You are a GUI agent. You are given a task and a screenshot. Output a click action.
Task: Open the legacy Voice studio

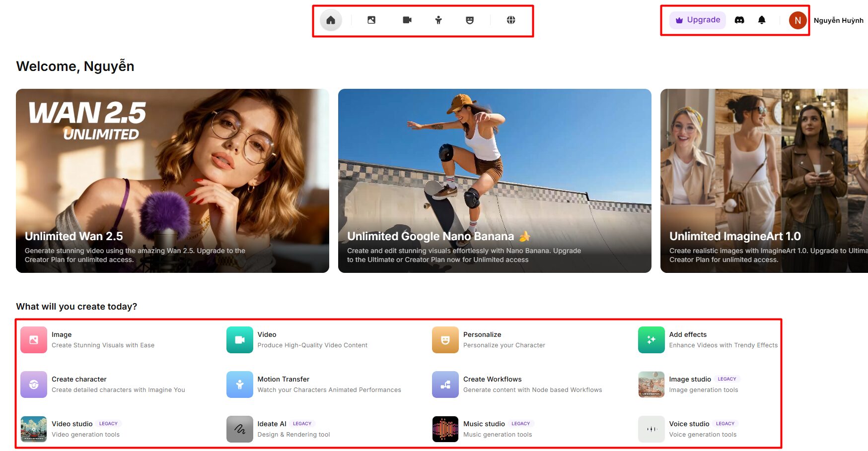tap(689, 429)
